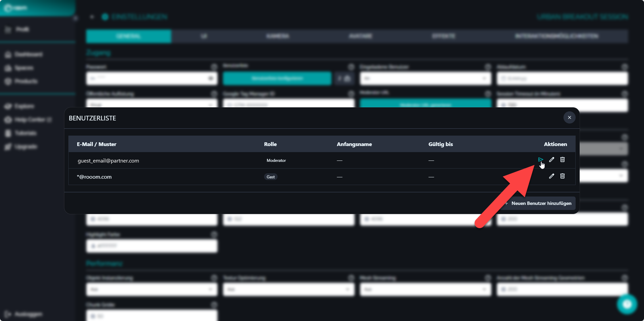Toggle password visibility eye icon

point(211,78)
